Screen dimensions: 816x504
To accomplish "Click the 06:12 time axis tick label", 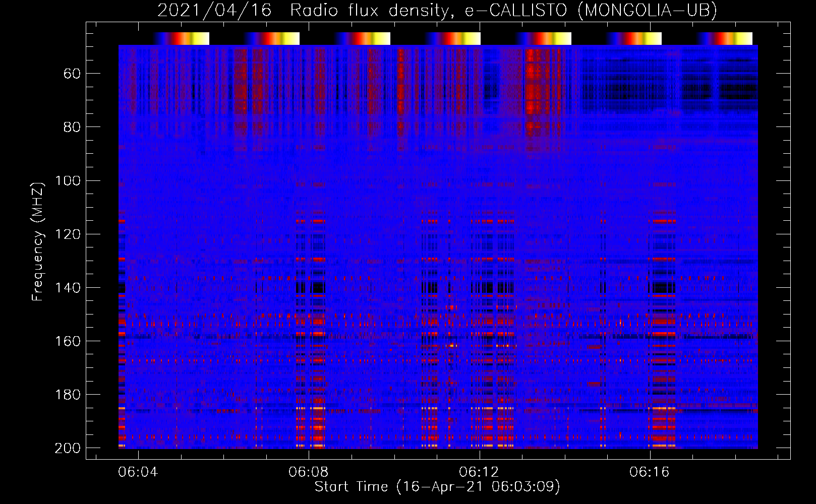I will [x=479, y=472].
